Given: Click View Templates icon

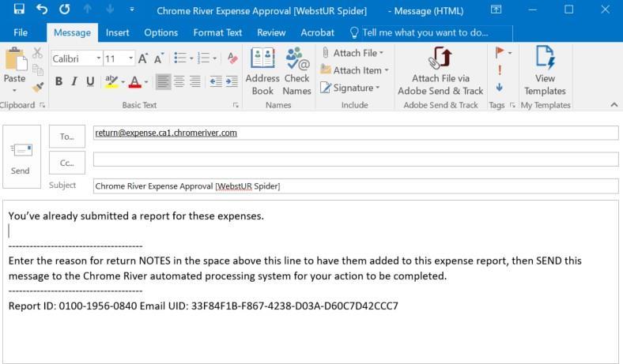Looking at the screenshot, I should [545, 71].
